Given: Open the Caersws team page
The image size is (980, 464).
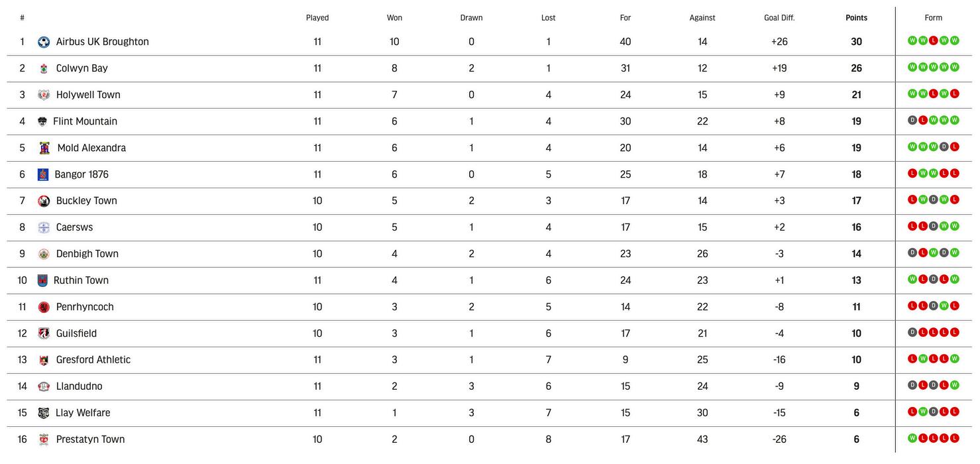Looking at the screenshot, I should pos(74,227).
